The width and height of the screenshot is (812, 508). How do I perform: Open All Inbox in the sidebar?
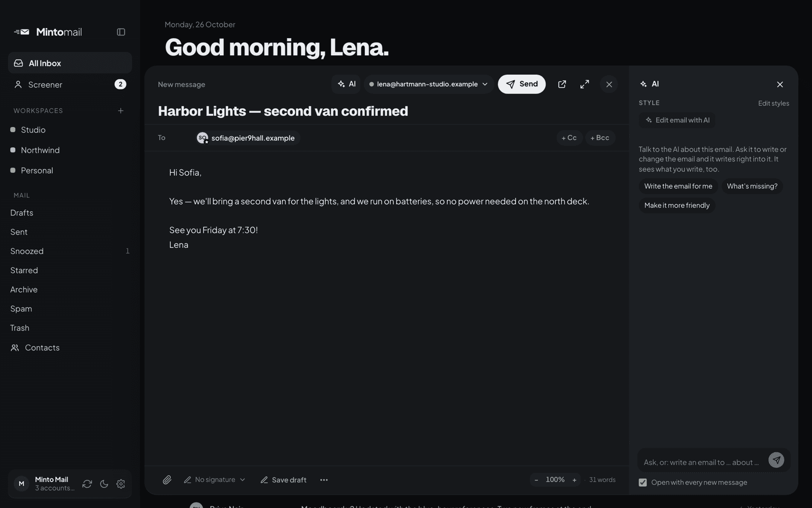coord(70,63)
